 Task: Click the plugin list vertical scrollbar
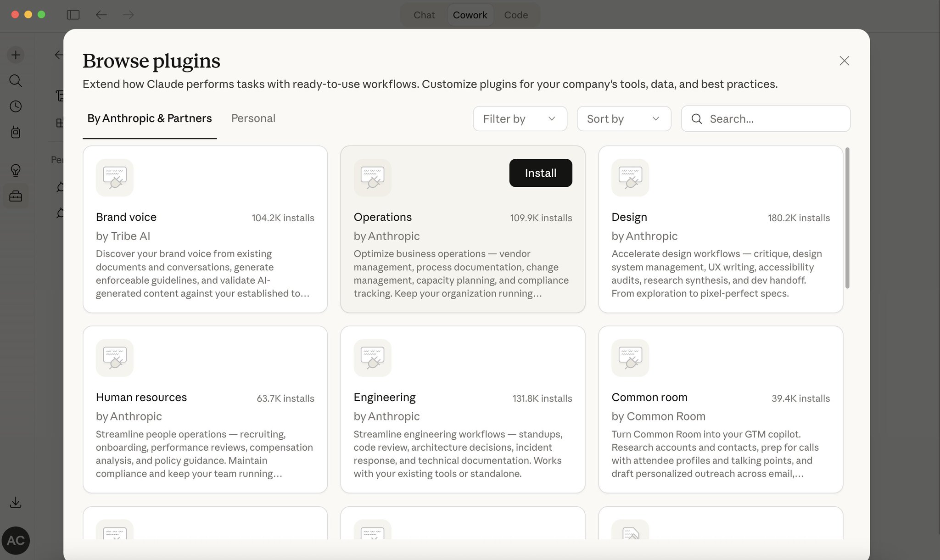click(847, 218)
